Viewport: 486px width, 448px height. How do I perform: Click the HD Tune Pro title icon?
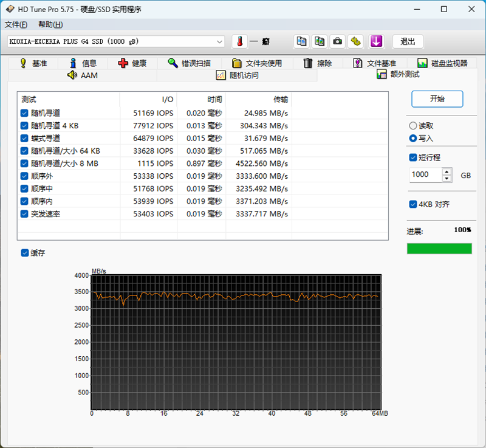point(10,9)
